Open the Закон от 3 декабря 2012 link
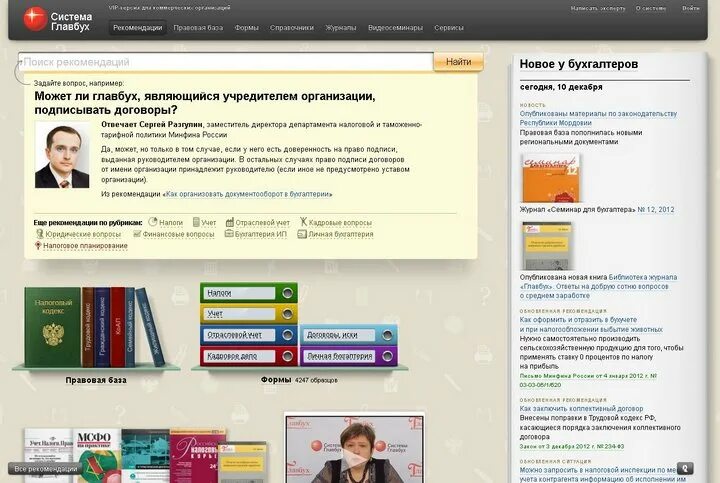 [571, 446]
